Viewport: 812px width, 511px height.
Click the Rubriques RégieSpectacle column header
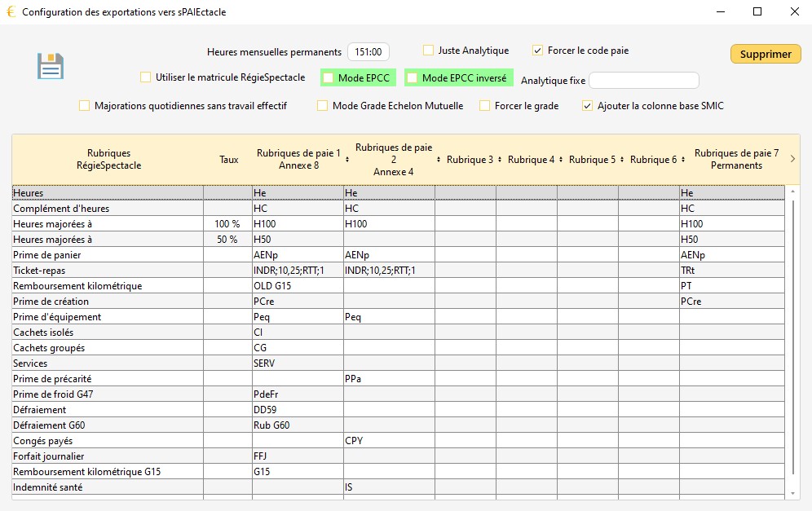108,160
